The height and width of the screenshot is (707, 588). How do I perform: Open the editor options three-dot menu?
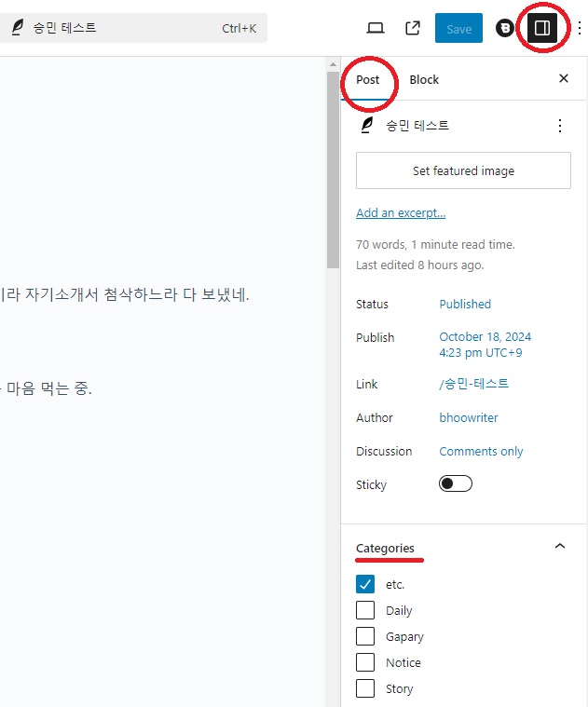pos(579,28)
